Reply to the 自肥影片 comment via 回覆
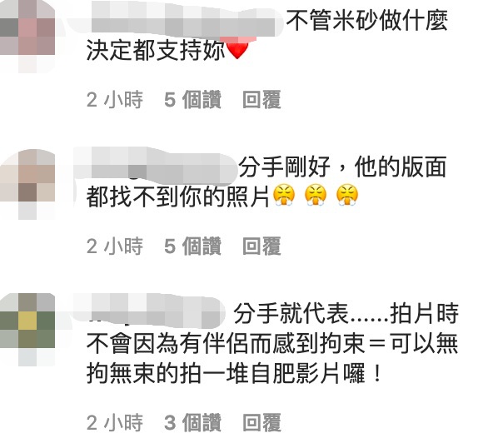 click(x=261, y=422)
